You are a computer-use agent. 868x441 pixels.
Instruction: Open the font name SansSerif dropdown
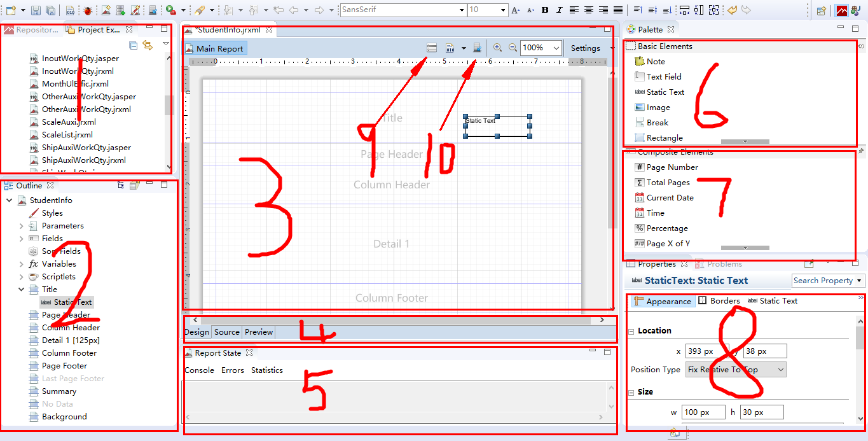click(462, 10)
